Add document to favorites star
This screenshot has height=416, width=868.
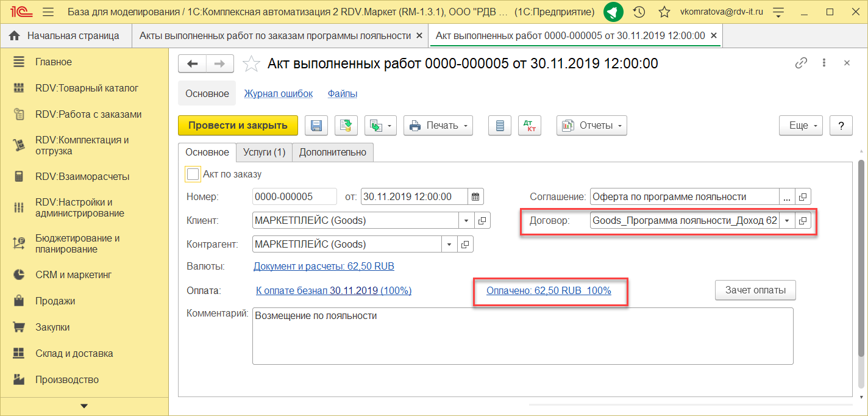pos(250,63)
